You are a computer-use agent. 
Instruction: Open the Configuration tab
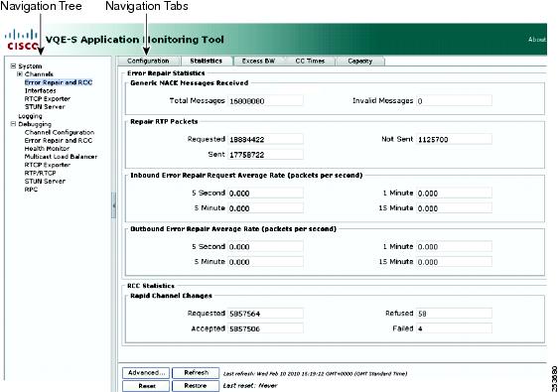(x=148, y=61)
